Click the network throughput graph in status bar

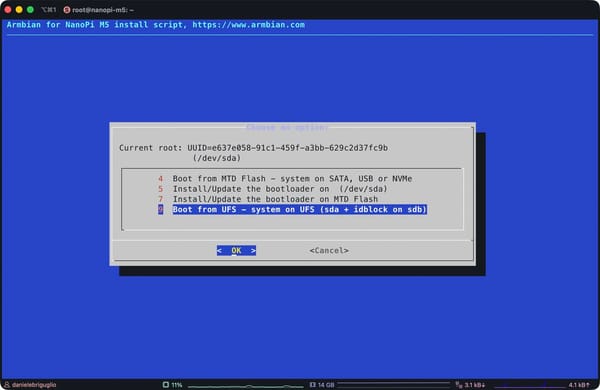(x=530, y=385)
